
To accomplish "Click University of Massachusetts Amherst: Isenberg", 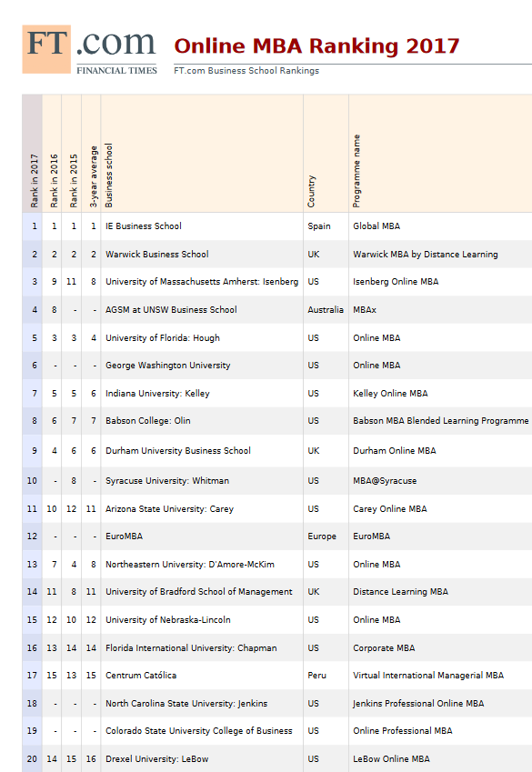I will 202,282.
